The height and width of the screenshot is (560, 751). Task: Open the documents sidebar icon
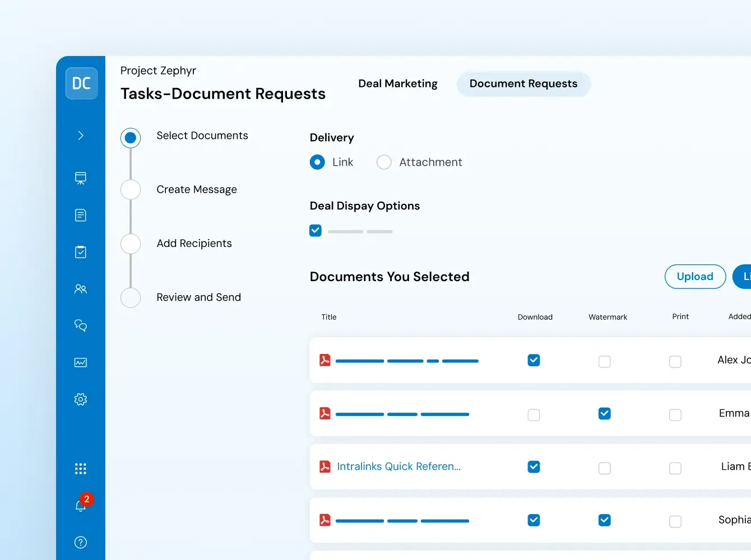pyautogui.click(x=81, y=215)
